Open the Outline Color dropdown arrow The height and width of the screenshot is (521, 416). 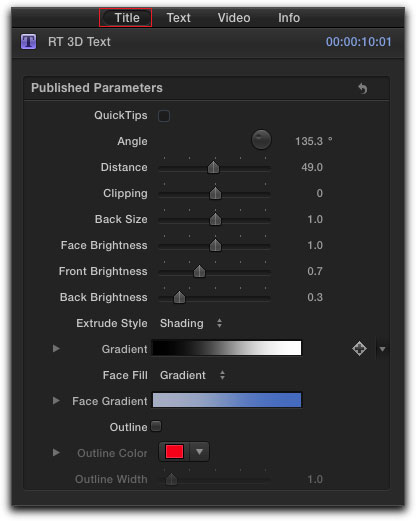[199, 452]
